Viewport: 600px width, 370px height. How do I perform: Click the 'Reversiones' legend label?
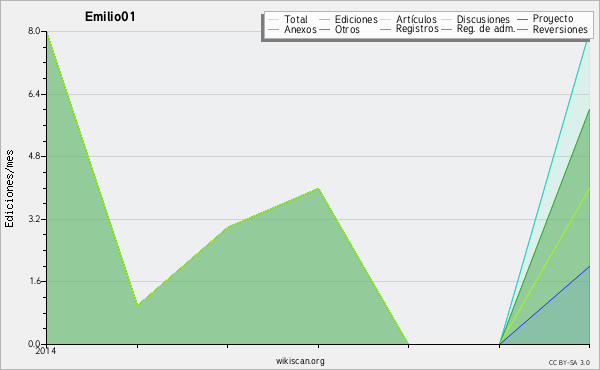560,29
